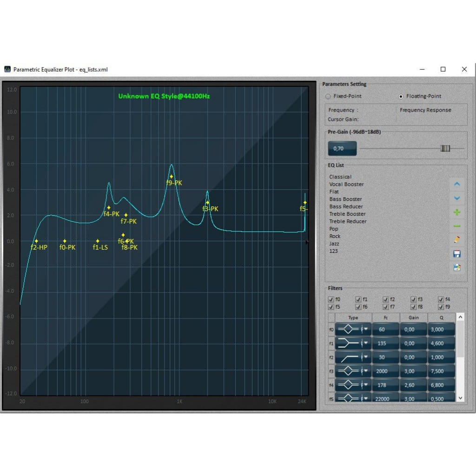The image size is (476, 476).
Task: Remove EQ preset with green minus icon
Action: 456,226
